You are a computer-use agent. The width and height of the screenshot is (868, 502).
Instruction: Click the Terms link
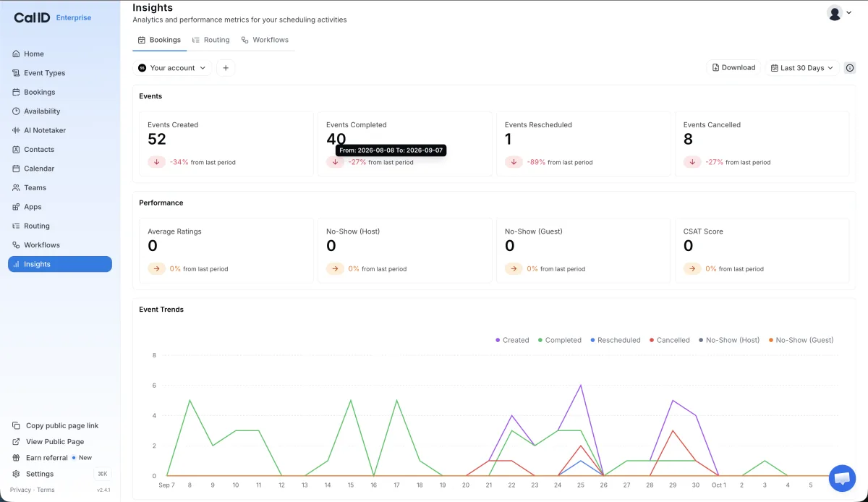(46, 490)
